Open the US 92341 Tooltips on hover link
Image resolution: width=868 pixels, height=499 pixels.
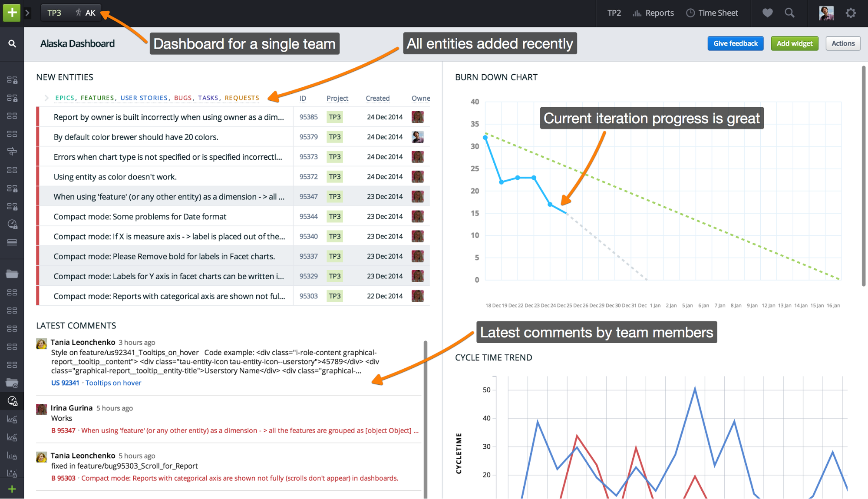coord(96,383)
